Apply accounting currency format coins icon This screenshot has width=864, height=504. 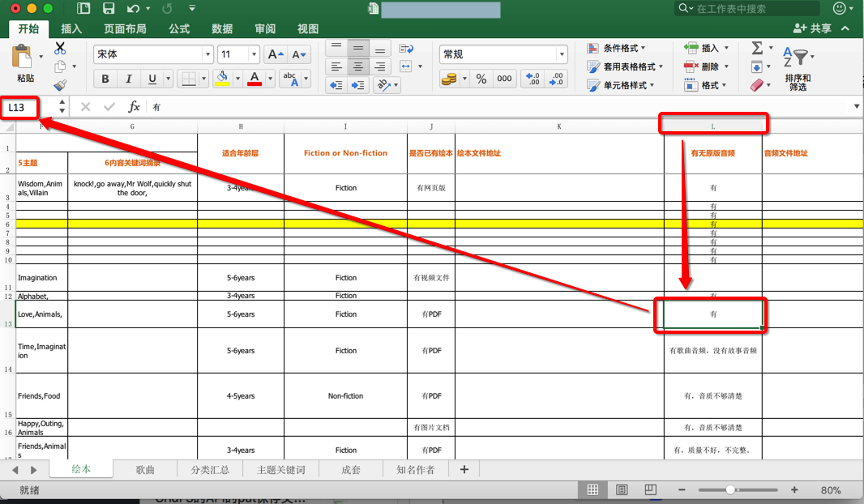(449, 79)
